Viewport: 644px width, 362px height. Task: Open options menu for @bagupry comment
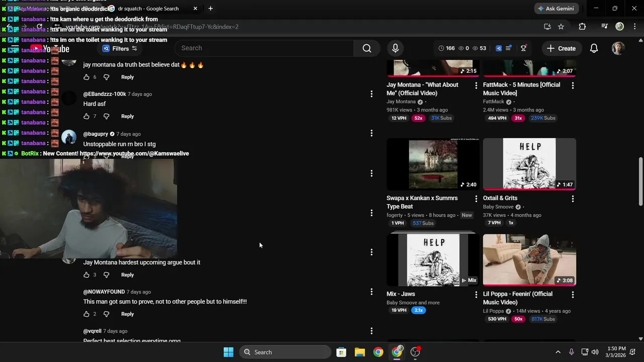coord(371,133)
